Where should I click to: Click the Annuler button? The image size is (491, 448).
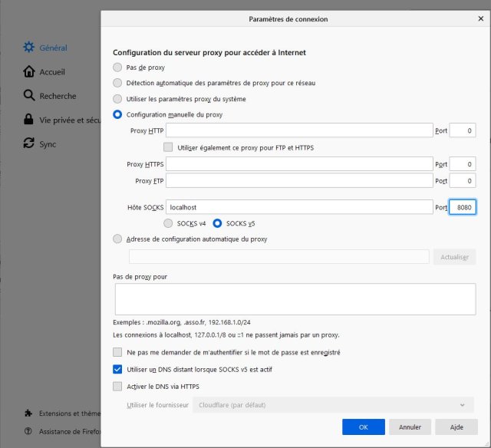pyautogui.click(x=410, y=427)
